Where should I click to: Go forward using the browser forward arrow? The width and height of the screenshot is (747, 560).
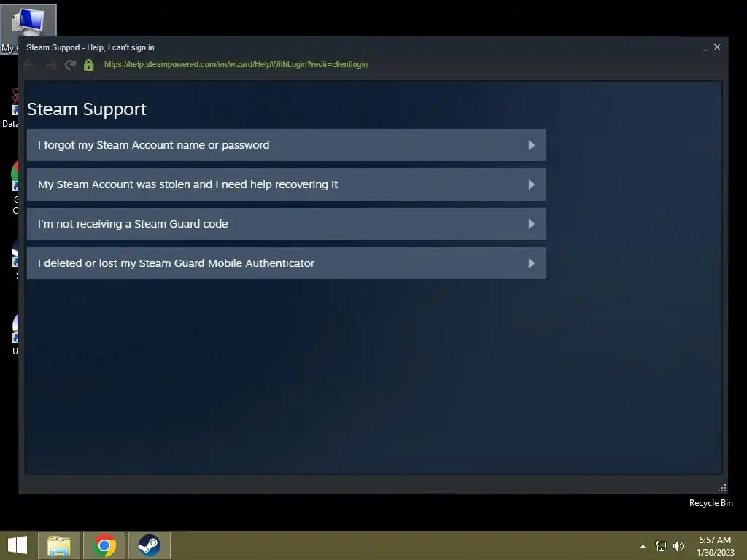tap(50, 65)
